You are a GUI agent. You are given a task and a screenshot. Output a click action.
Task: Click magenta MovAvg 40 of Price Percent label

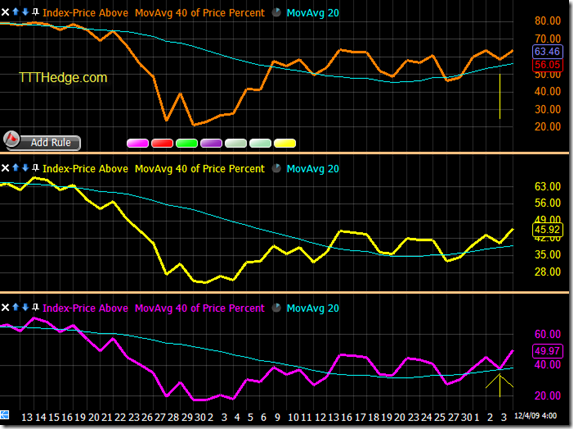tap(200, 308)
